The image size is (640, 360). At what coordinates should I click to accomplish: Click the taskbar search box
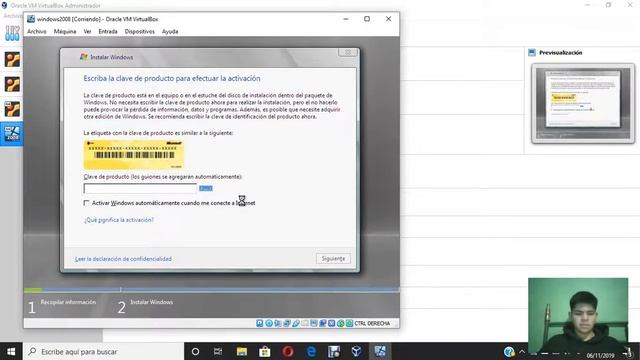(103, 351)
